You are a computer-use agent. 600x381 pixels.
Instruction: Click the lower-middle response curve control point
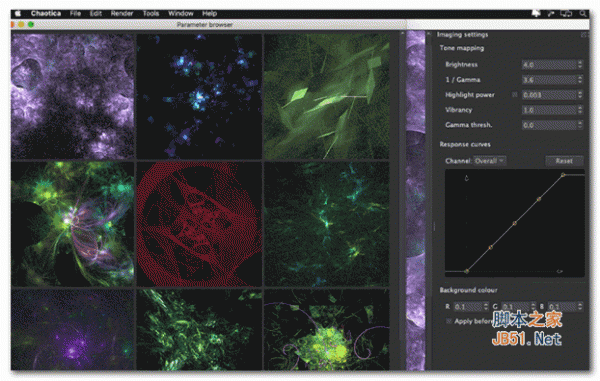tap(491, 247)
